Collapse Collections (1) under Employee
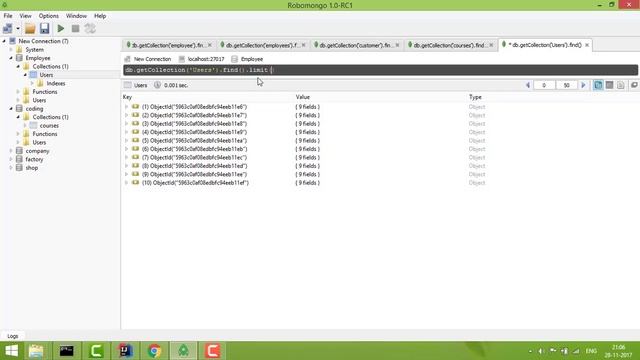The height and width of the screenshot is (360, 640). pos(18,67)
